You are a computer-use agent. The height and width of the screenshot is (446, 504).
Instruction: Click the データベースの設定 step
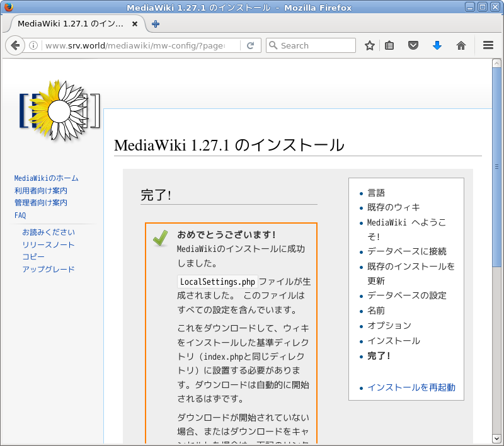[x=407, y=295]
